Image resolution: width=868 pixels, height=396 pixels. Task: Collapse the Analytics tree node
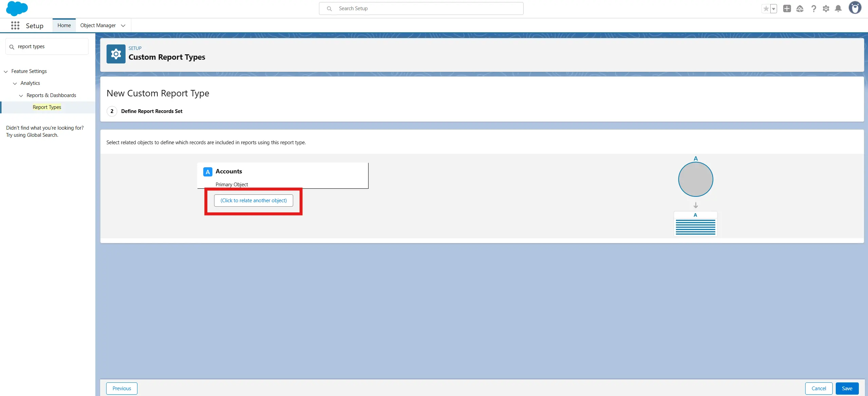click(x=15, y=83)
